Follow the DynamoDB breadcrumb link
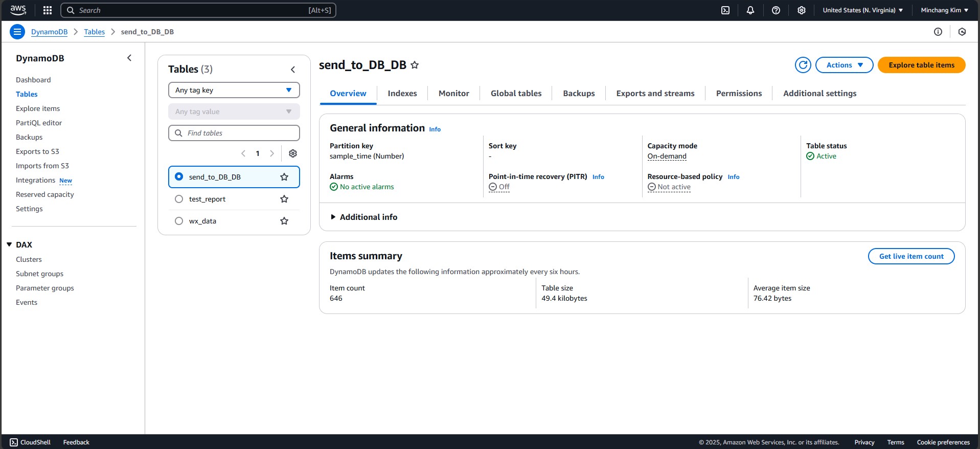Image resolution: width=980 pixels, height=449 pixels. pos(49,32)
